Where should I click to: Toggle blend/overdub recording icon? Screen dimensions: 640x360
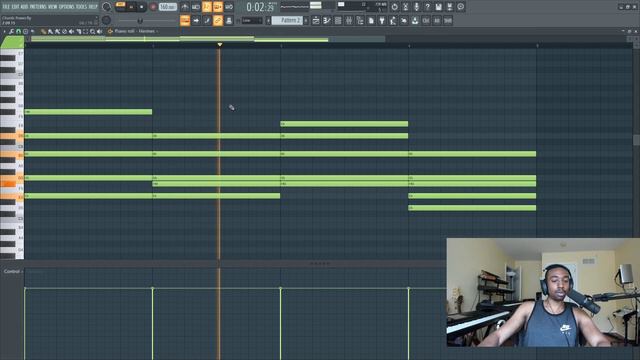tap(218, 7)
